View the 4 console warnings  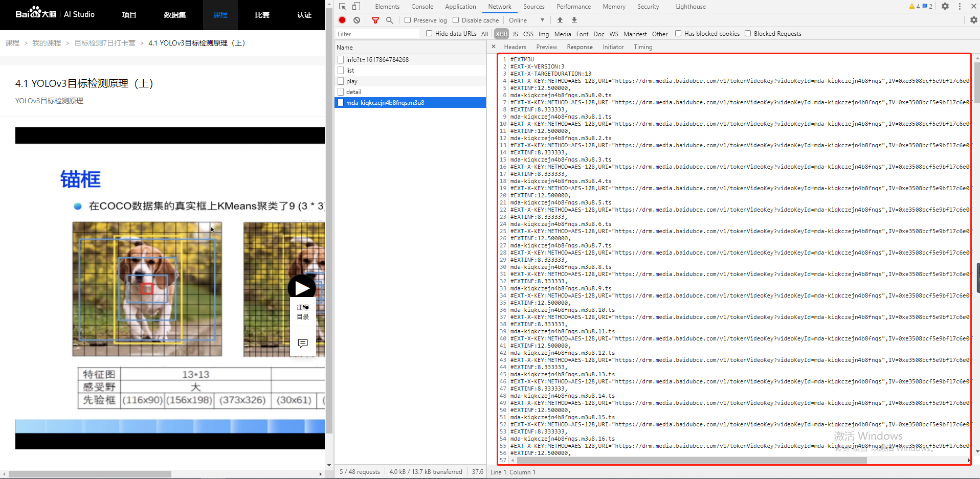(914, 6)
